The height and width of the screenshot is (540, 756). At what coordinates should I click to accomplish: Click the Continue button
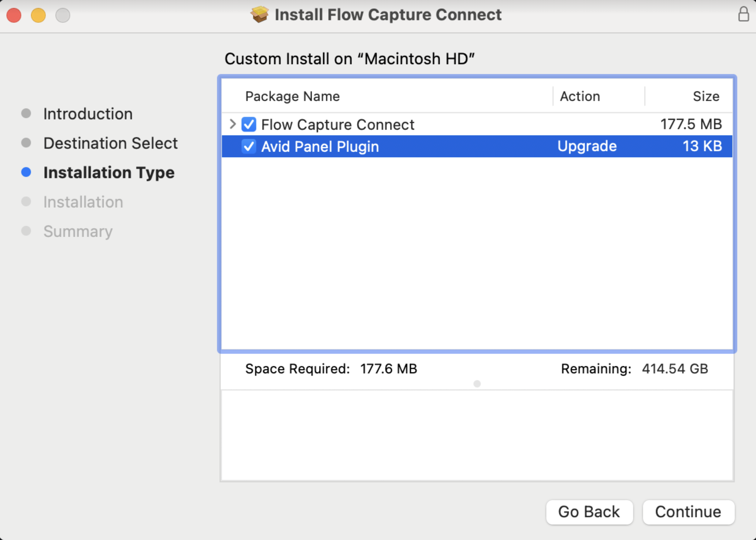688,512
